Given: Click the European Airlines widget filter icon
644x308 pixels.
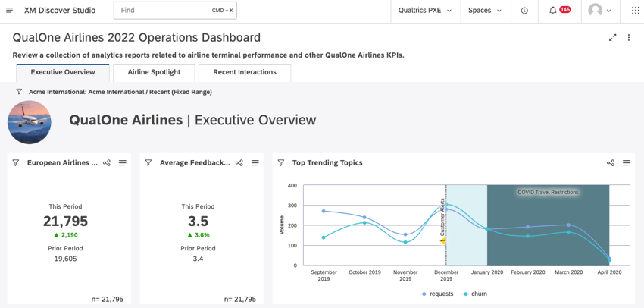Looking at the screenshot, I should pos(16,163).
